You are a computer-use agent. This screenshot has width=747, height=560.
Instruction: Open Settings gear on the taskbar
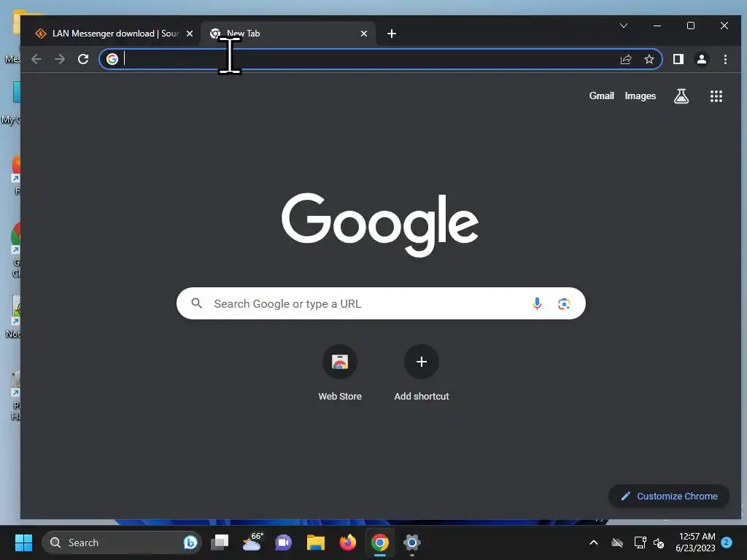pos(412,542)
